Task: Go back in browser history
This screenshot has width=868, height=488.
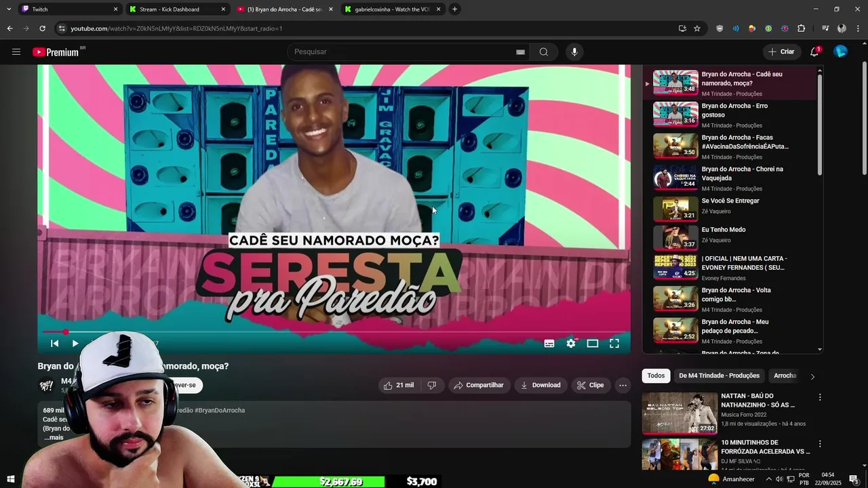Action: pyautogui.click(x=9, y=28)
